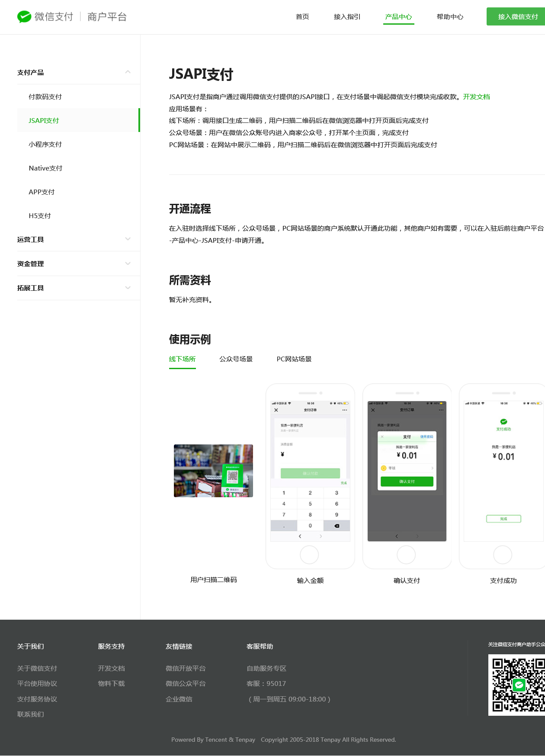Open the 自助服务专区 footer link
Screen dimensions: 545x756
266,668
